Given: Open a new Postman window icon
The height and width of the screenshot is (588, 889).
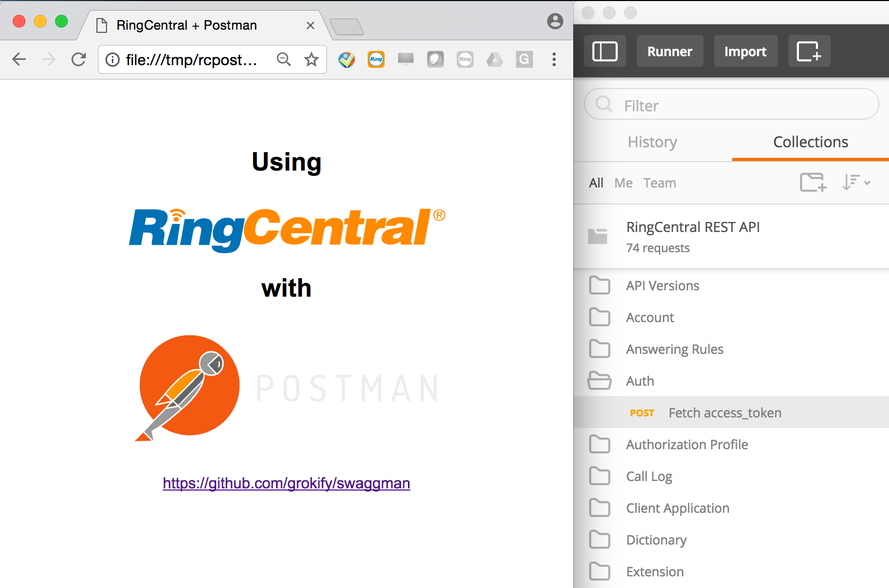Looking at the screenshot, I should point(809,51).
